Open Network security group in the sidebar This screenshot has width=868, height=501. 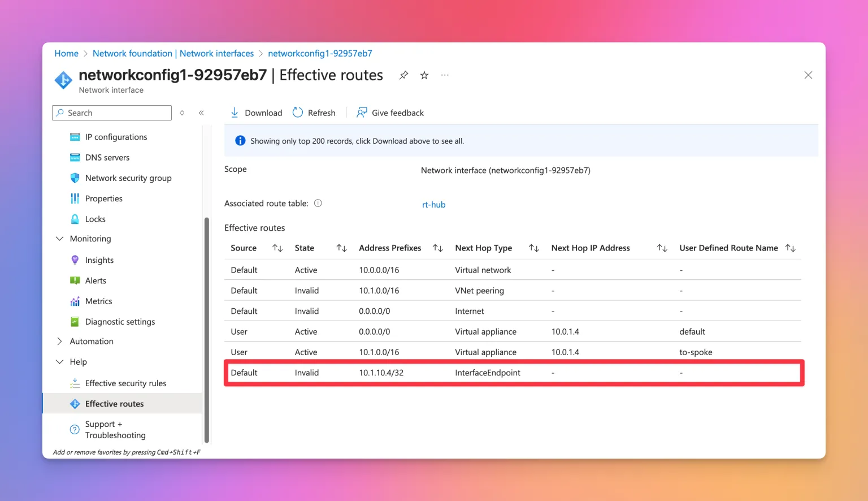(128, 178)
